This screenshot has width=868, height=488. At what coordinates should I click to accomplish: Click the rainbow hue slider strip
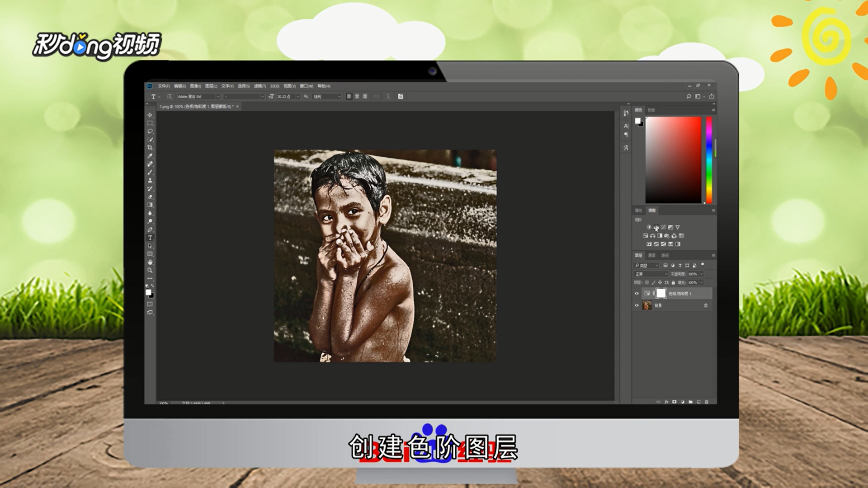click(709, 160)
